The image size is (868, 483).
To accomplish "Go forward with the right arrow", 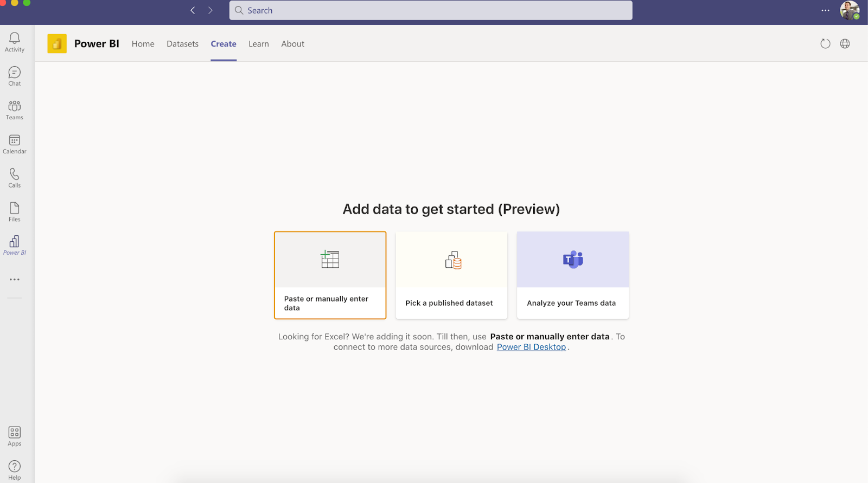I will pos(210,10).
